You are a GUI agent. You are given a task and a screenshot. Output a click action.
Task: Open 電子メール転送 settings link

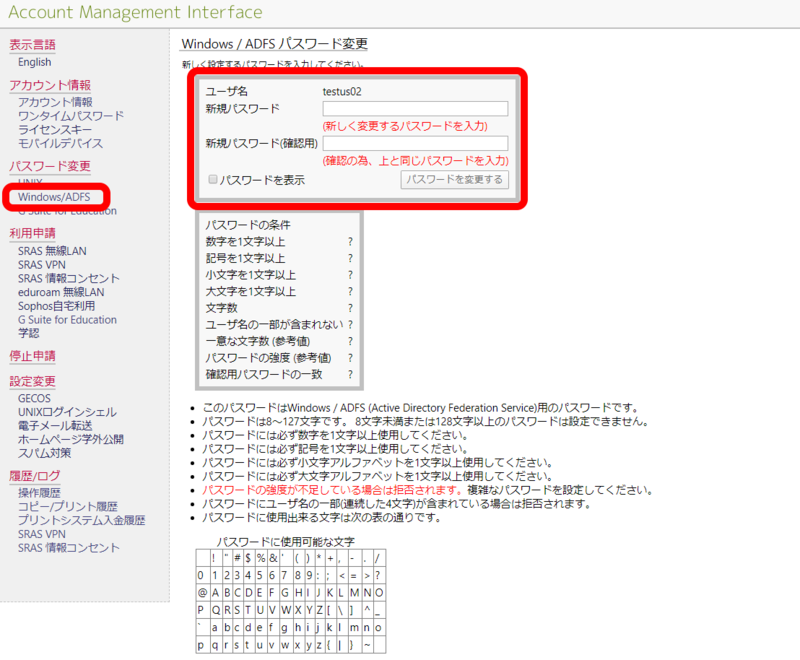point(55,426)
